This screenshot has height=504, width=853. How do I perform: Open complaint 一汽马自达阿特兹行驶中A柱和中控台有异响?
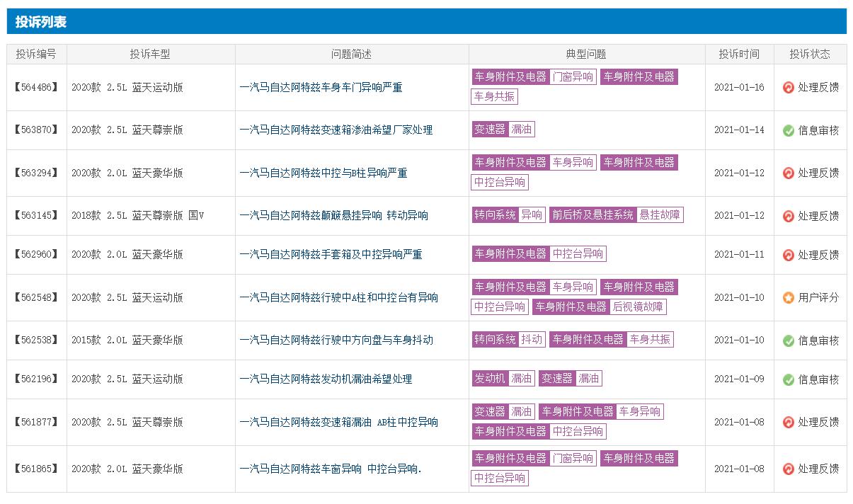[338, 297]
